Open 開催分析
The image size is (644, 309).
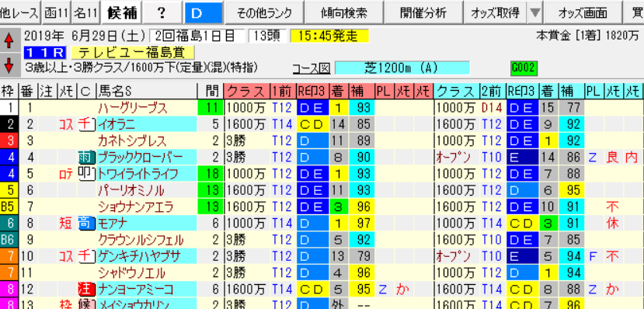pyautogui.click(x=423, y=12)
